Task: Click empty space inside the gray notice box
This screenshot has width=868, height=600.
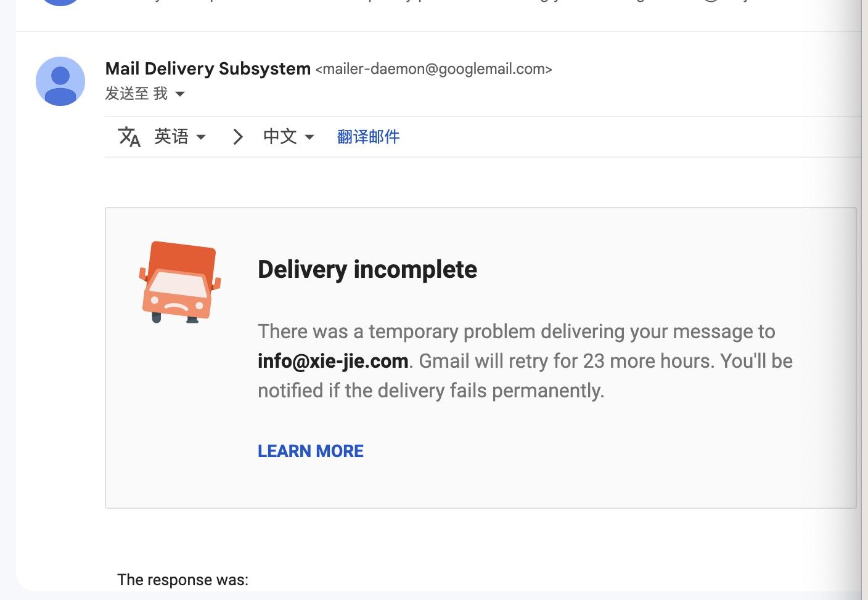Action: (616, 456)
